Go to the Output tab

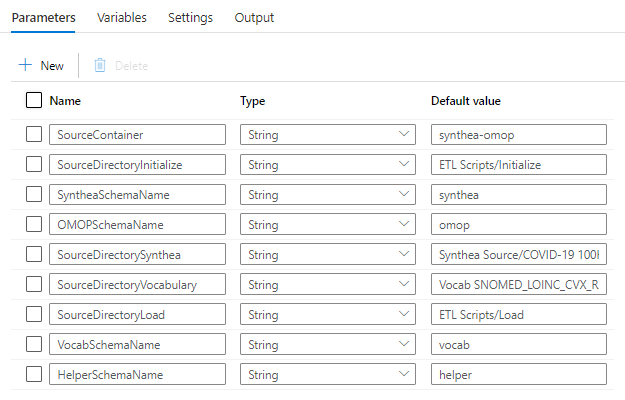tap(254, 18)
